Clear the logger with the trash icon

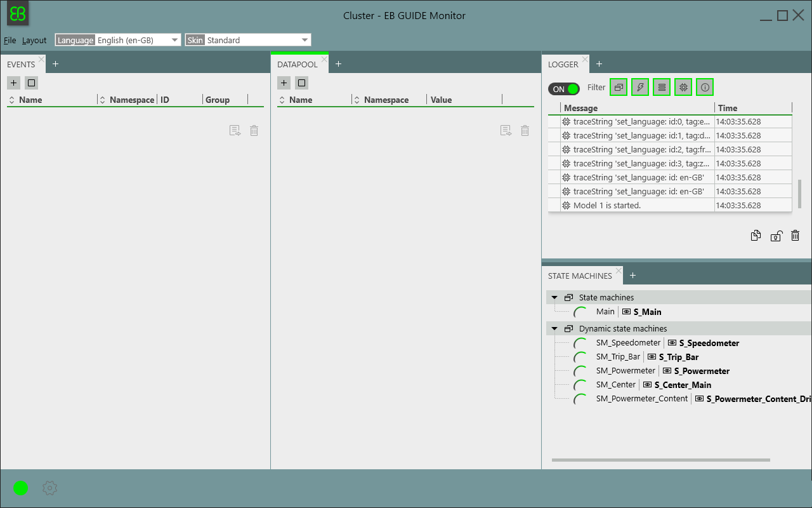click(x=796, y=236)
